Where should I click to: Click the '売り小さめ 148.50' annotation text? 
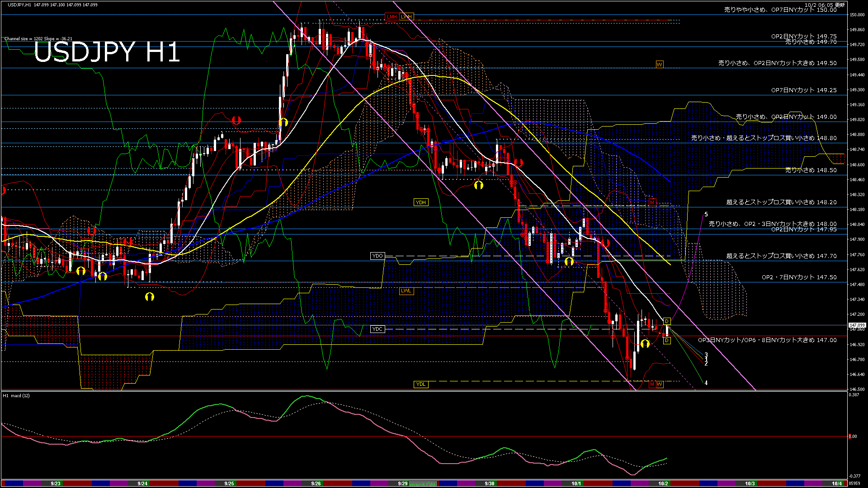click(x=811, y=170)
